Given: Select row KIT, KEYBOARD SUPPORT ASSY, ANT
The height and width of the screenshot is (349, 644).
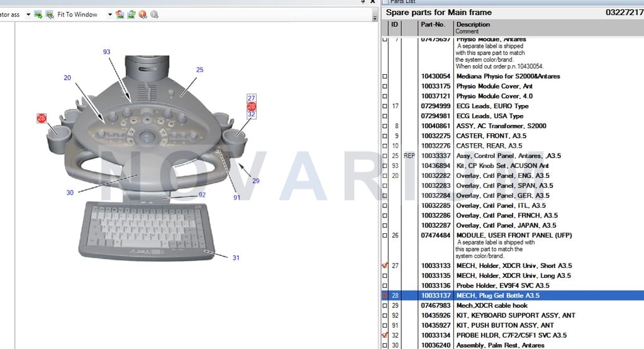Looking at the screenshot, I should pyautogui.click(x=513, y=315).
